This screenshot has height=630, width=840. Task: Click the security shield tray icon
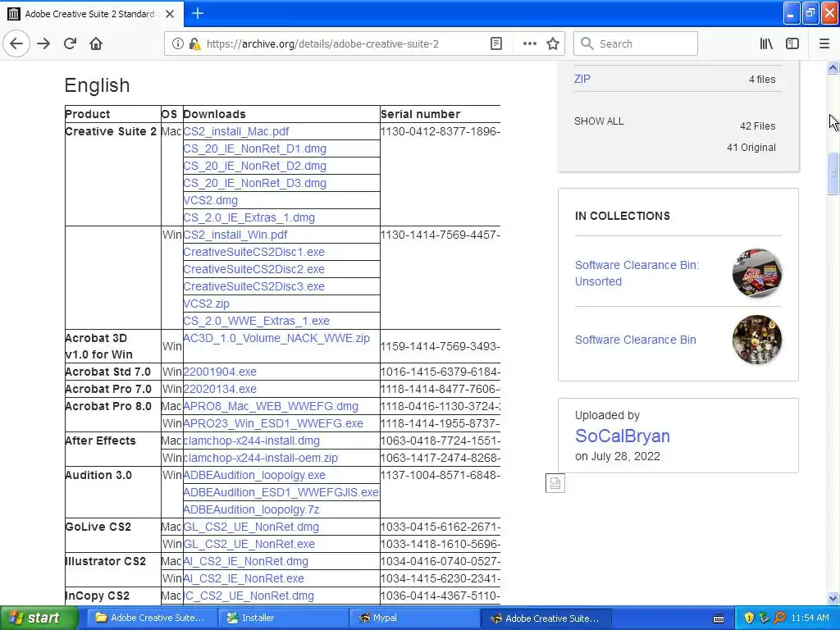point(749,618)
